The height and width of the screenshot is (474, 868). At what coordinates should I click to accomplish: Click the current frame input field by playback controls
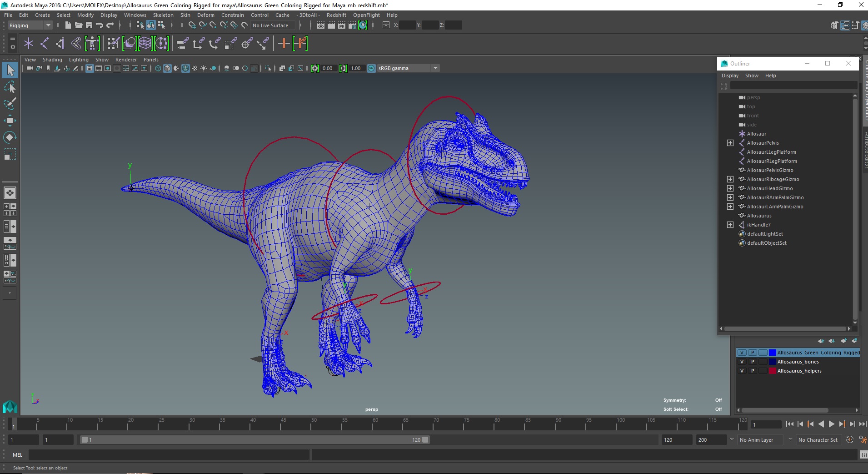coord(766,424)
